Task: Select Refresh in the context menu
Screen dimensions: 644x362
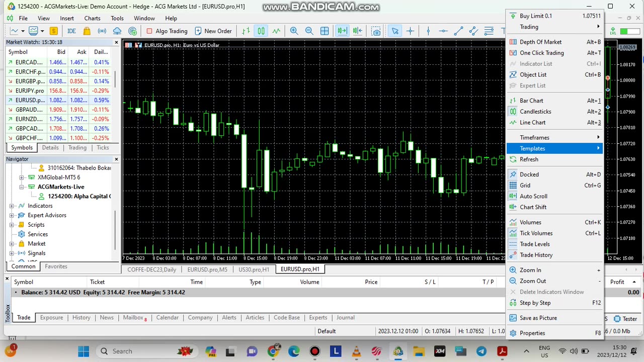Action: (555, 159)
